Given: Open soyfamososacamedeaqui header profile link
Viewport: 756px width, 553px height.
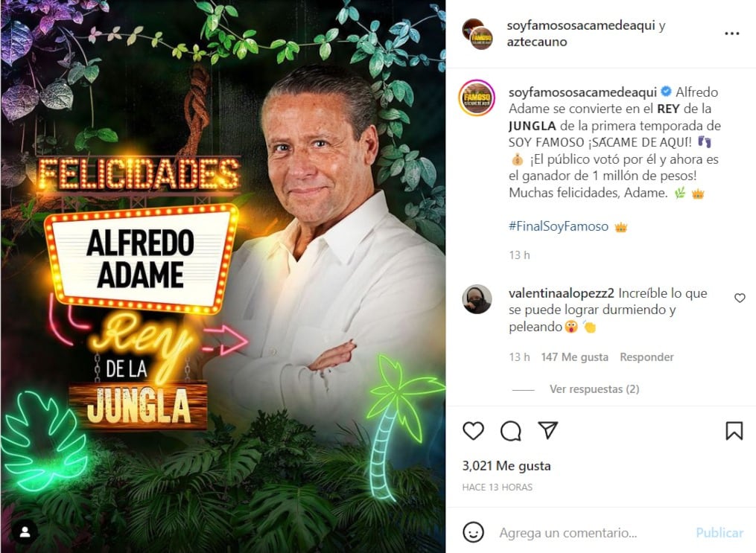Looking at the screenshot, I should 580,25.
